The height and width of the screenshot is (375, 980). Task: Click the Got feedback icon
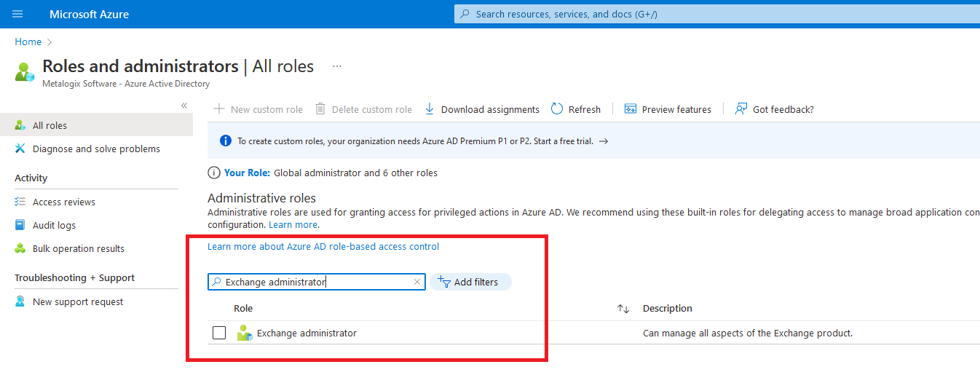coord(741,109)
